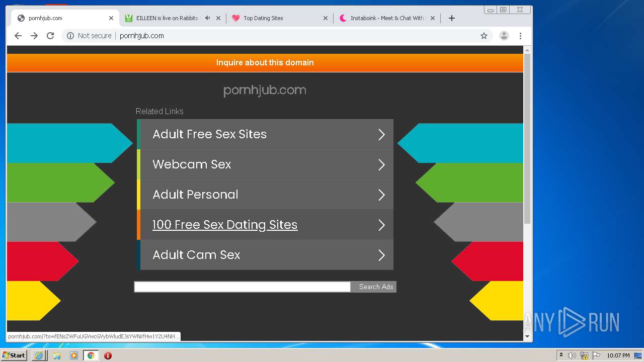
Task: Open a new tab with plus button
Action: tap(452, 18)
